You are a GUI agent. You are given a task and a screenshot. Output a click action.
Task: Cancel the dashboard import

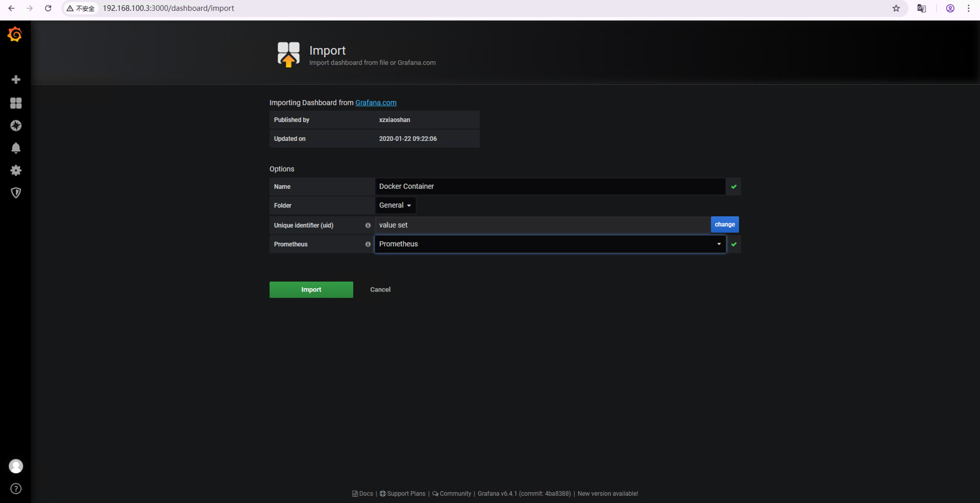[380, 290]
